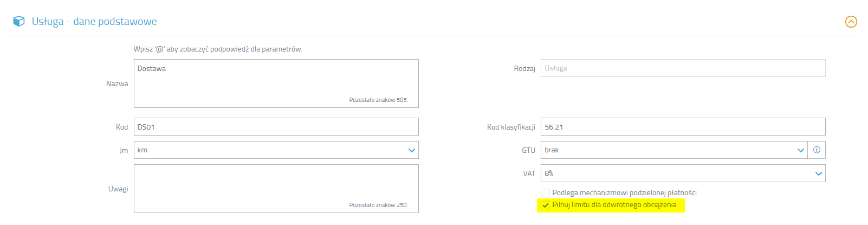Expand the VAT rate dropdown arrow
The image size is (868, 225).
tap(818, 173)
